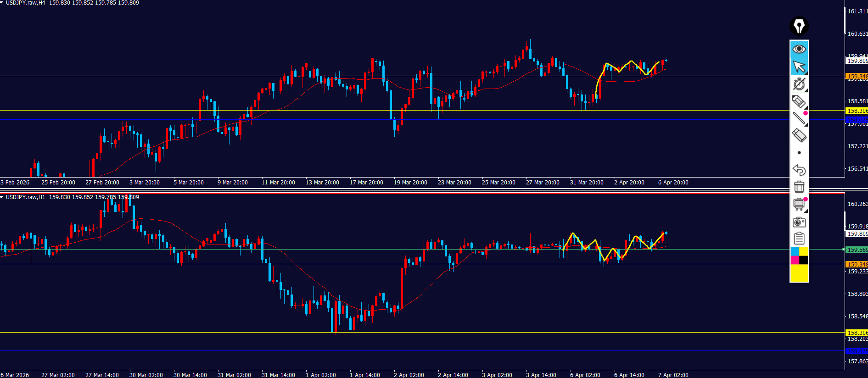Toggle the crossed-out stopwatch timer option
The width and height of the screenshot is (868, 378).
click(799, 84)
